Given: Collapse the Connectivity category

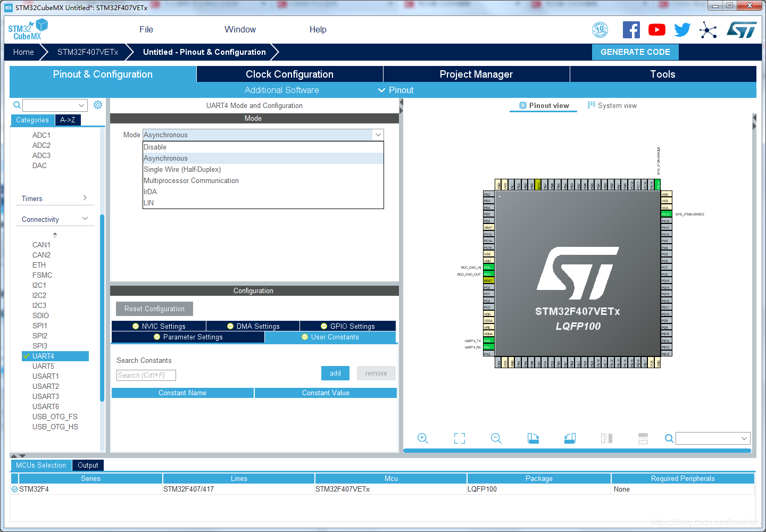Looking at the screenshot, I should point(54,219).
